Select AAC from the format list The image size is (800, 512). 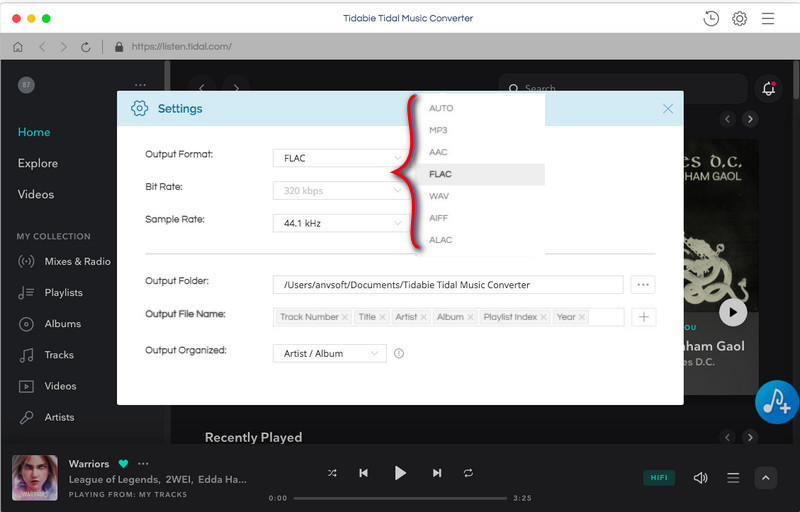click(x=481, y=152)
